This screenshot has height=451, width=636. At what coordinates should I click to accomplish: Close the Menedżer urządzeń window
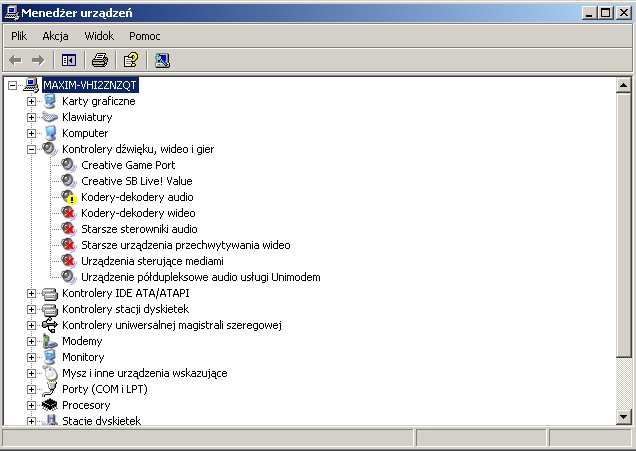[x=624, y=13]
